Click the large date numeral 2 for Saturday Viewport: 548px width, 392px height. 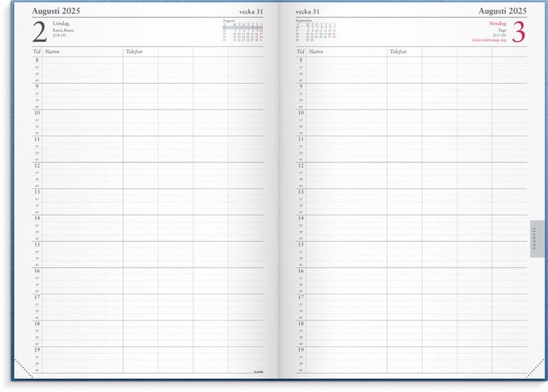point(39,31)
